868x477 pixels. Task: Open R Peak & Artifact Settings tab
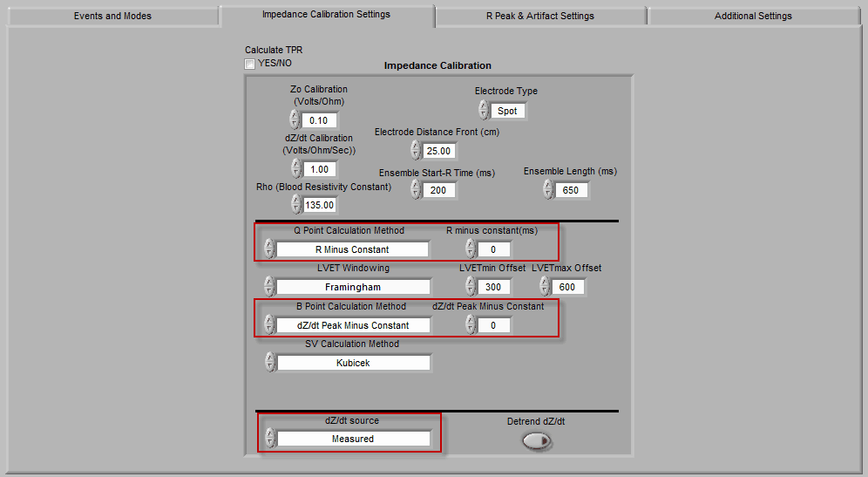click(x=540, y=16)
